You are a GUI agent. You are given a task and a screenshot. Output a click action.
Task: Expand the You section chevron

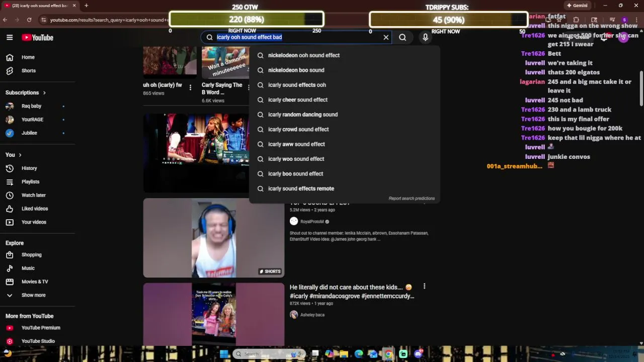coord(20,155)
